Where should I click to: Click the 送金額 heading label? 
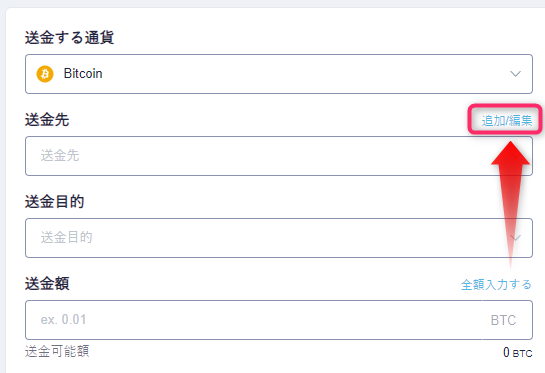pos(47,284)
